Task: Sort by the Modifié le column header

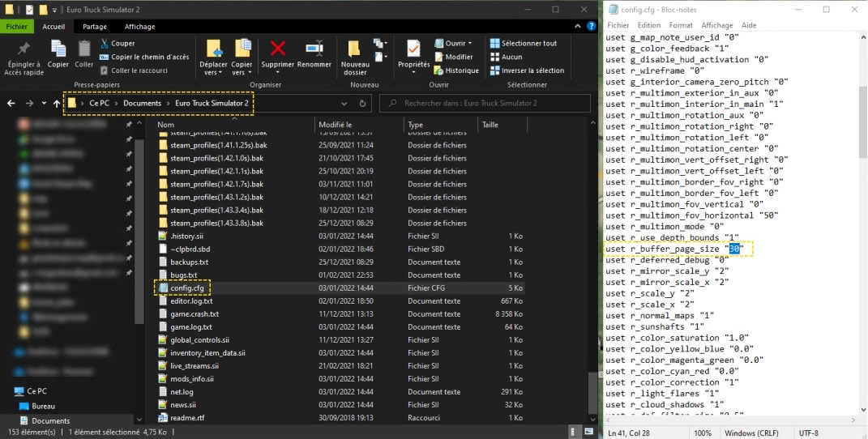Action: click(x=335, y=125)
